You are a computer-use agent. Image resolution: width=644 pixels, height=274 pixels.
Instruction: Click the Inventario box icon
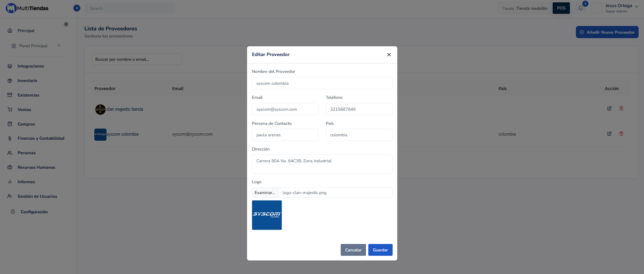10,81
